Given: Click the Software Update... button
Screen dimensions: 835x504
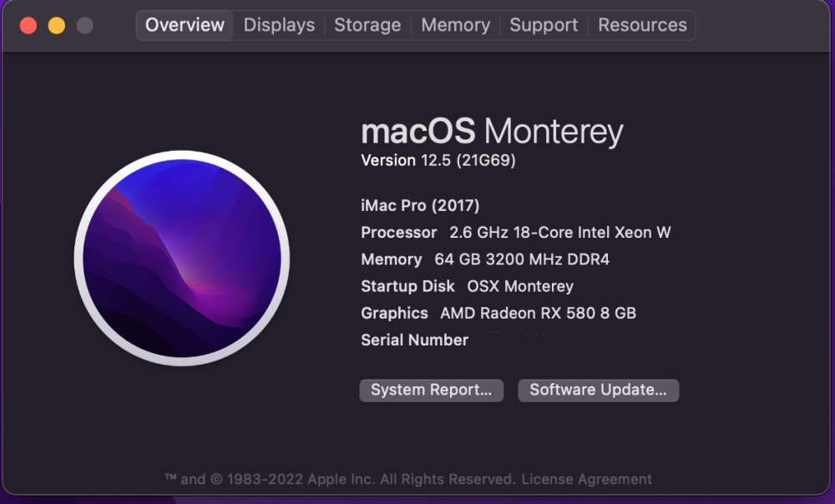Looking at the screenshot, I should pyautogui.click(x=598, y=391).
